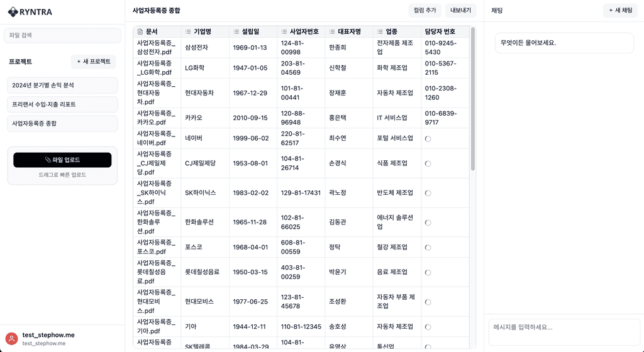The width and height of the screenshot is (644, 352).
Task: Click representative name 김동관
Action: point(349,223)
